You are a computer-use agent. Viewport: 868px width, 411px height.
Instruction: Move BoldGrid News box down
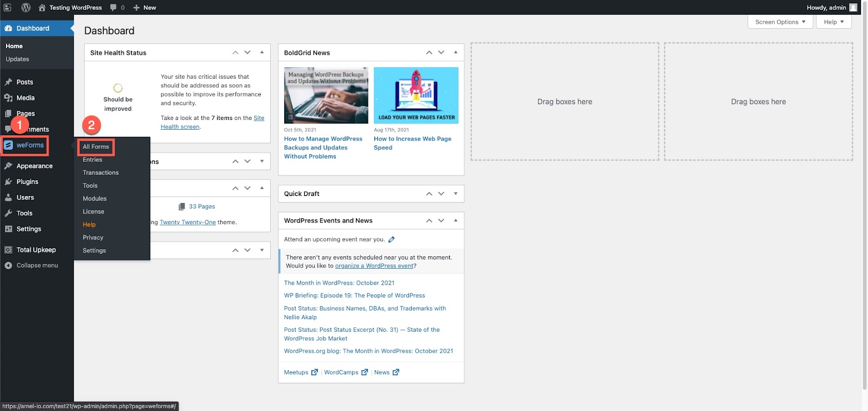click(x=441, y=53)
